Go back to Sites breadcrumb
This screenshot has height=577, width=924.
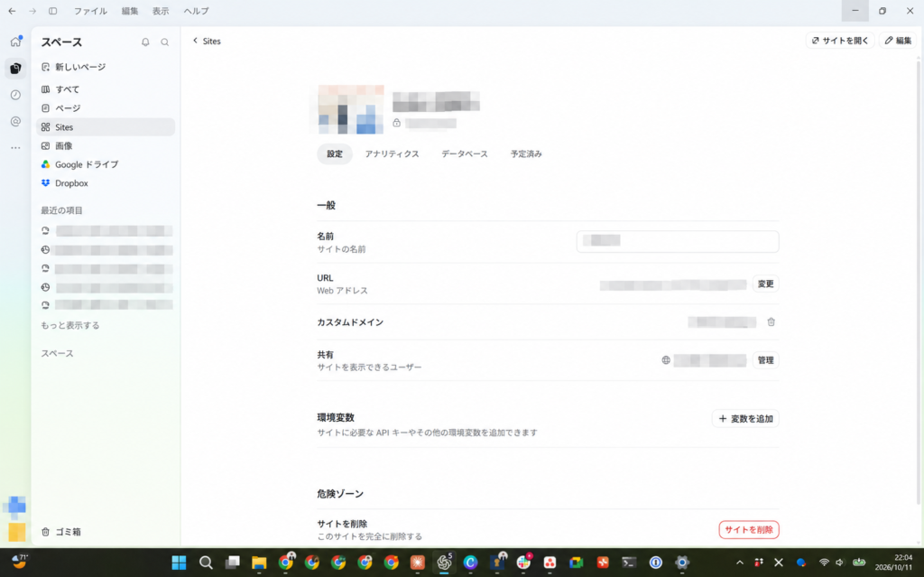(x=207, y=41)
